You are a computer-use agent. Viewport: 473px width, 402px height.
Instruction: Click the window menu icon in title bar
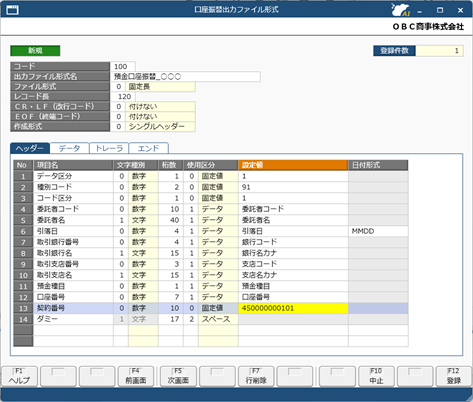(13, 10)
